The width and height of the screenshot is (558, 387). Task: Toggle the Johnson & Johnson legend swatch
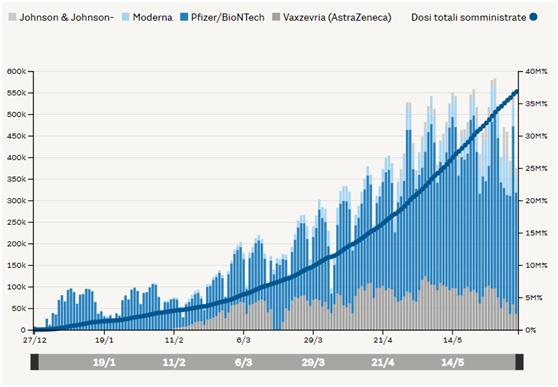(x=12, y=17)
